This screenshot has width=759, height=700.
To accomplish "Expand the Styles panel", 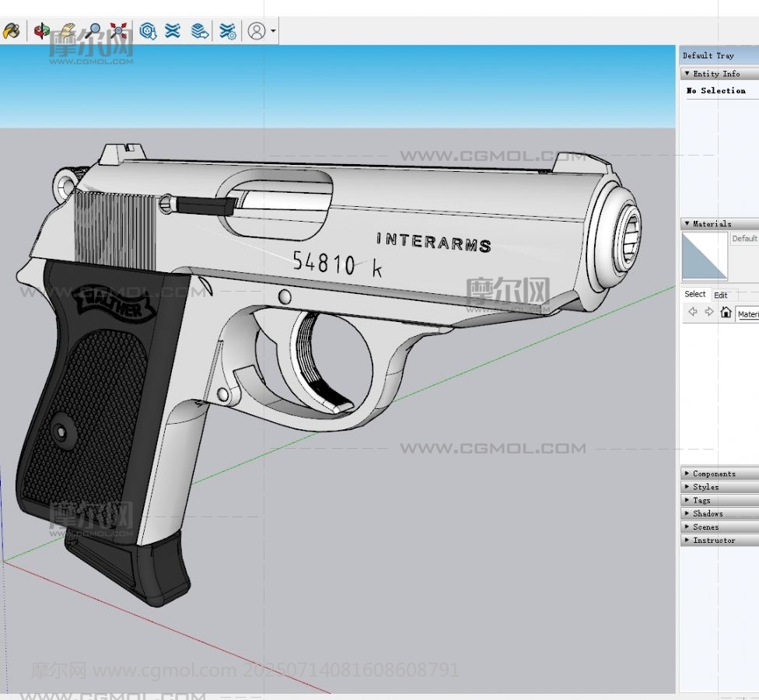I will point(719,487).
